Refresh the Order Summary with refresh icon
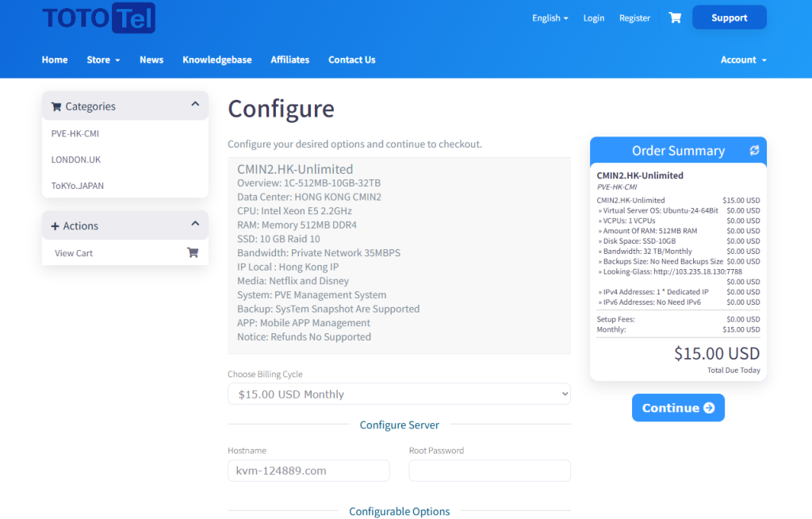The height and width of the screenshot is (519, 812). coord(754,150)
